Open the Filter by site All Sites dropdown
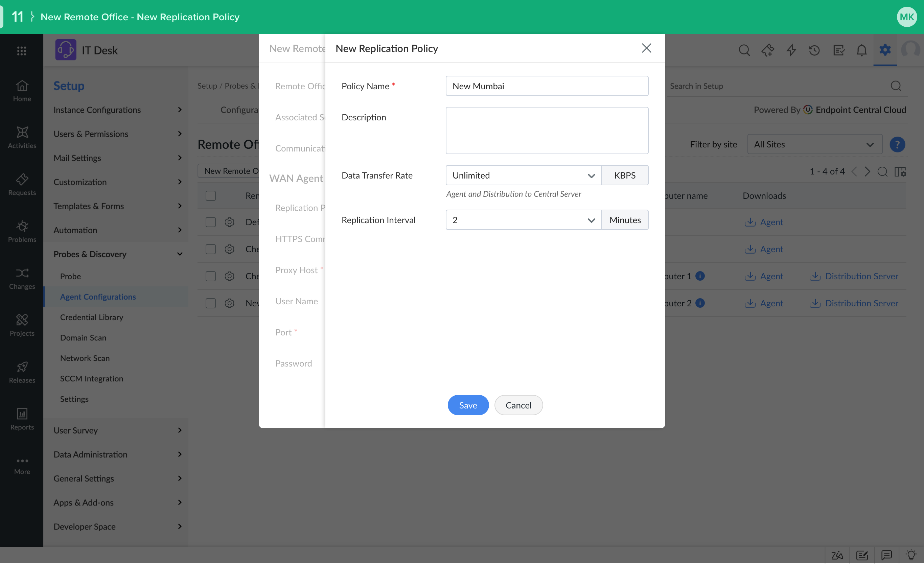The image size is (924, 564). click(815, 144)
